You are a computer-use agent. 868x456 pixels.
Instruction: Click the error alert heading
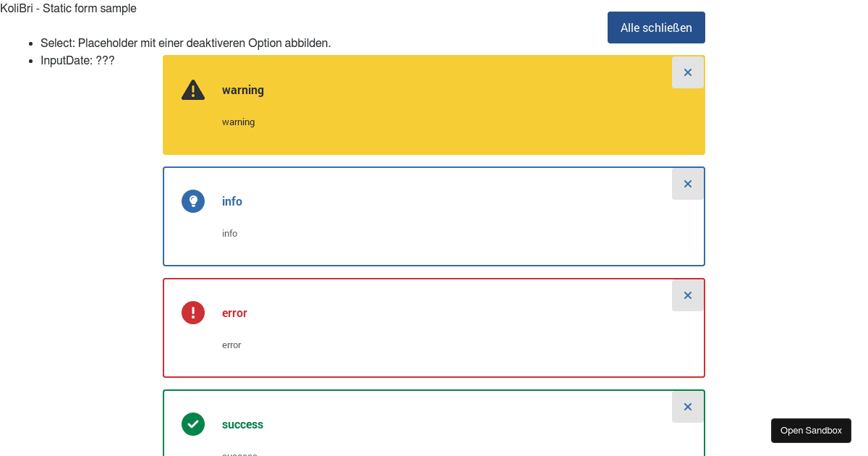click(234, 313)
